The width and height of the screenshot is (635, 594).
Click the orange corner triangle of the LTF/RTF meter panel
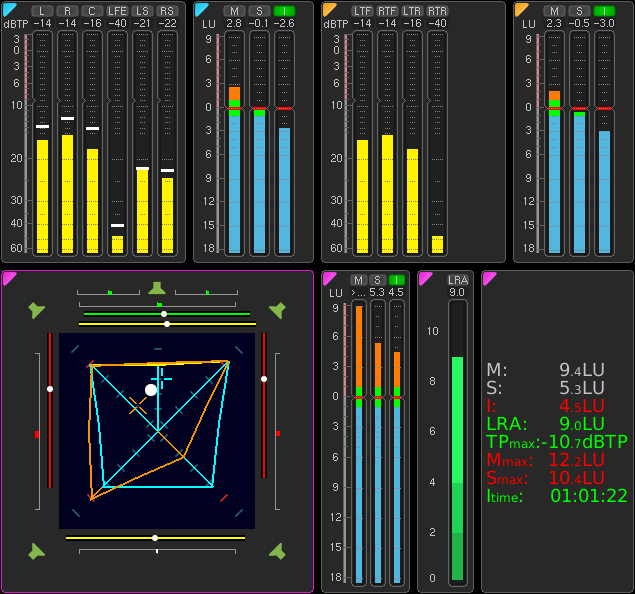click(x=329, y=9)
